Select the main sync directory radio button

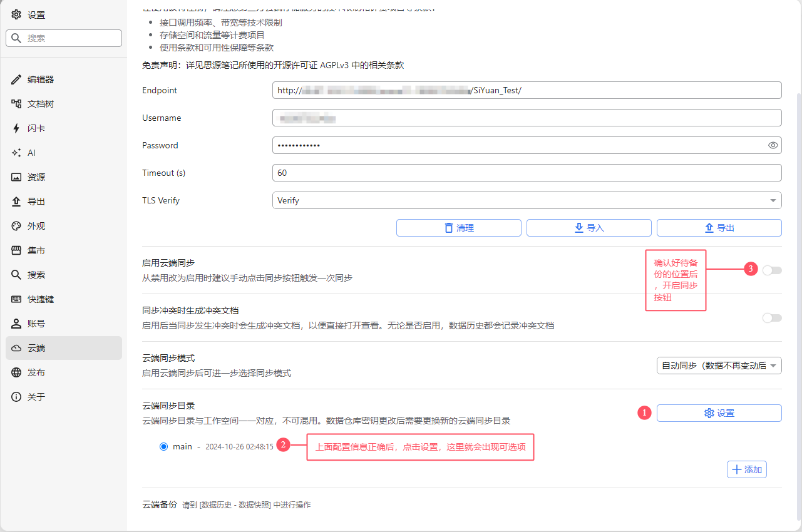tap(164, 446)
